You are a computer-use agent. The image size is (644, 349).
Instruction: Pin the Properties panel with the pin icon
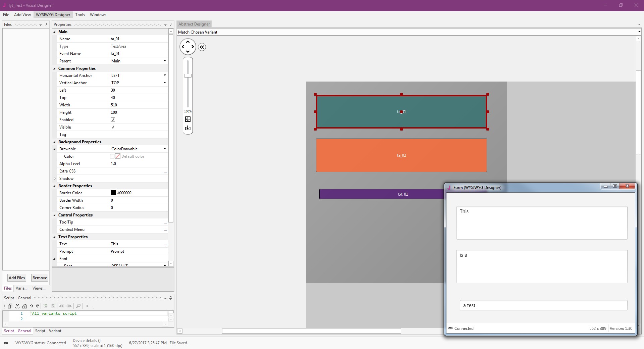[170, 24]
